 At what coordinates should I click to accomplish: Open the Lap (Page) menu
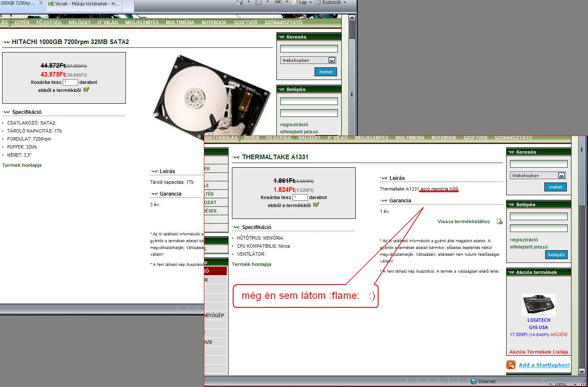(x=301, y=2)
